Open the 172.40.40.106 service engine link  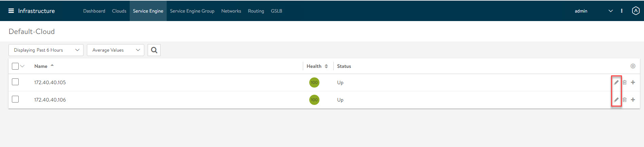point(50,100)
